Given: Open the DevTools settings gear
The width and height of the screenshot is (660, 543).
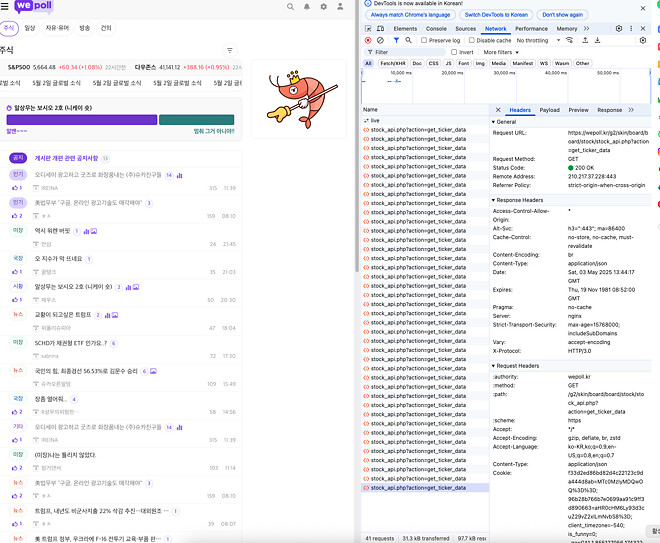Looking at the screenshot, I should pos(619,29).
